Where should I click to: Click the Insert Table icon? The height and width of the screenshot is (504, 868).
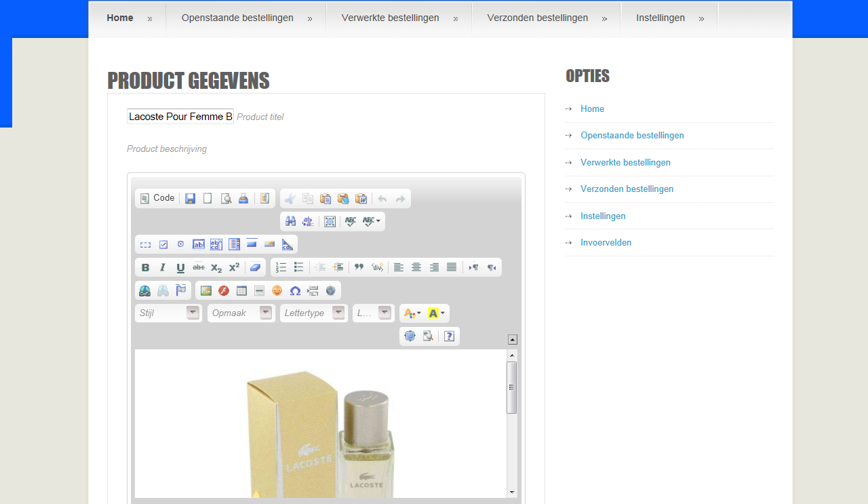tap(241, 290)
